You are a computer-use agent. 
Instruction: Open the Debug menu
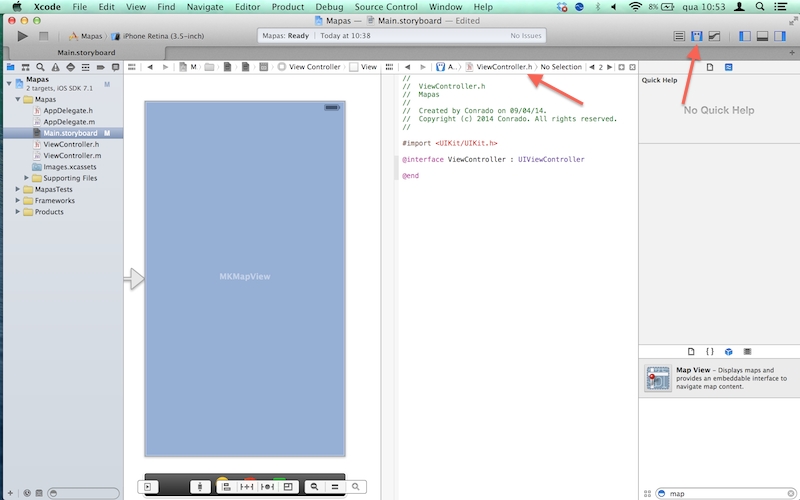(329, 7)
